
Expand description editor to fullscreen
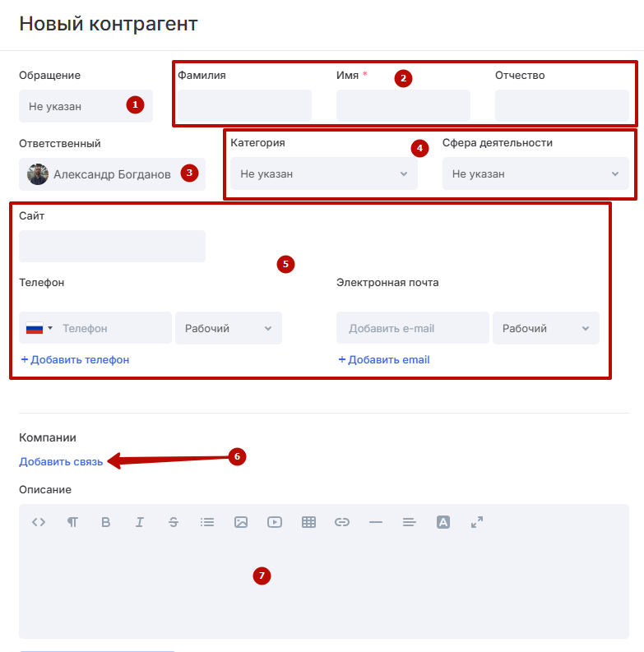(477, 522)
